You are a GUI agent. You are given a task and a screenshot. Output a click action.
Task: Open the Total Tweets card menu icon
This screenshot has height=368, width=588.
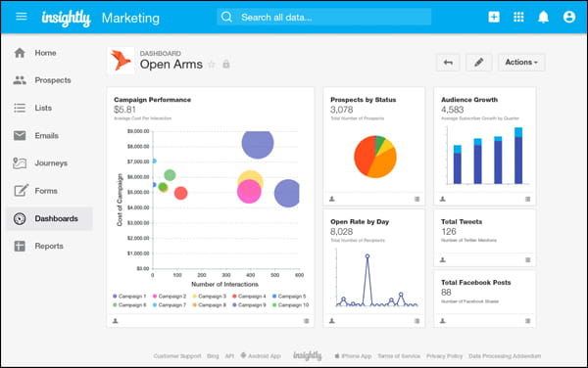(x=527, y=259)
